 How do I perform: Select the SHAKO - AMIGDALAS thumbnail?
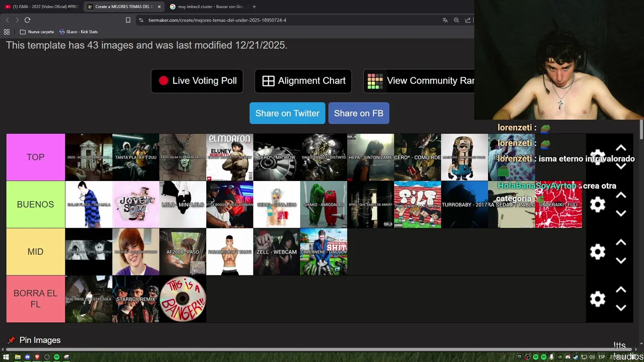[324, 205]
